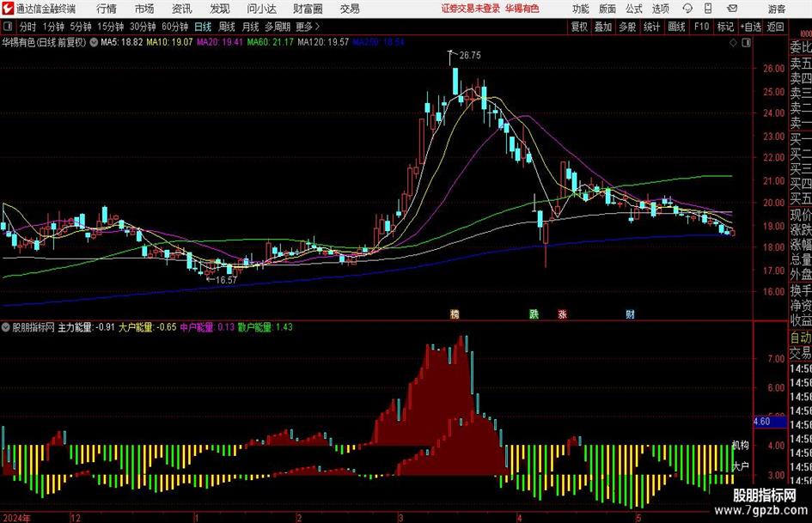Switch to 月线 monthly tab
The height and width of the screenshot is (523, 812).
tap(250, 27)
